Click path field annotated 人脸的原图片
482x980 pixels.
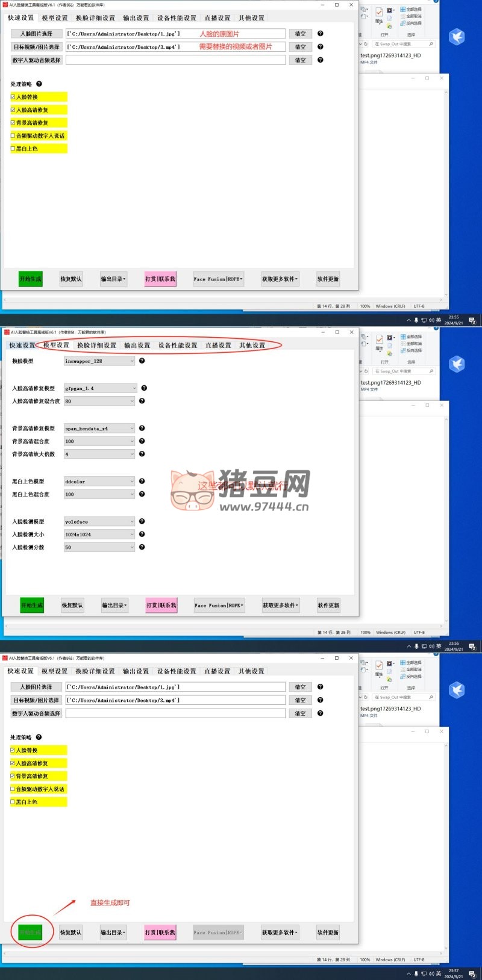175,34
